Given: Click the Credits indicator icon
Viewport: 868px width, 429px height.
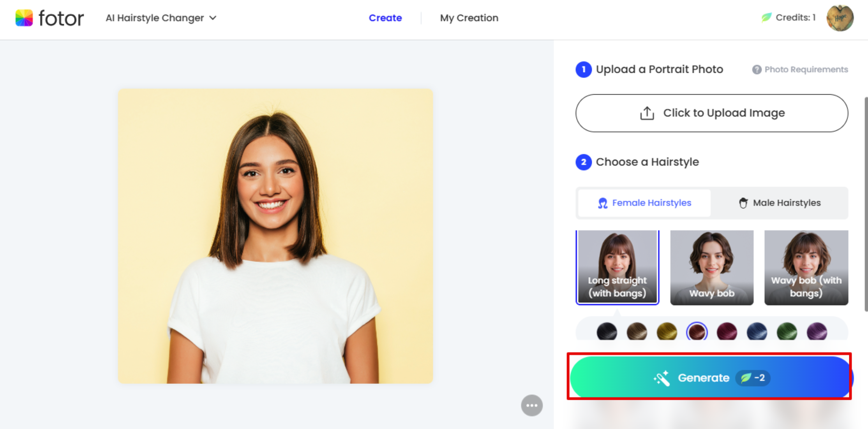Looking at the screenshot, I should [x=766, y=18].
